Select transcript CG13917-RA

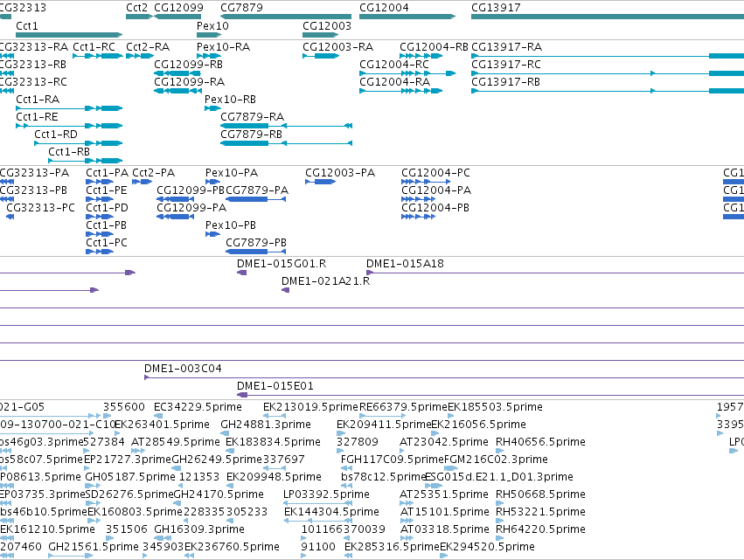608,56
